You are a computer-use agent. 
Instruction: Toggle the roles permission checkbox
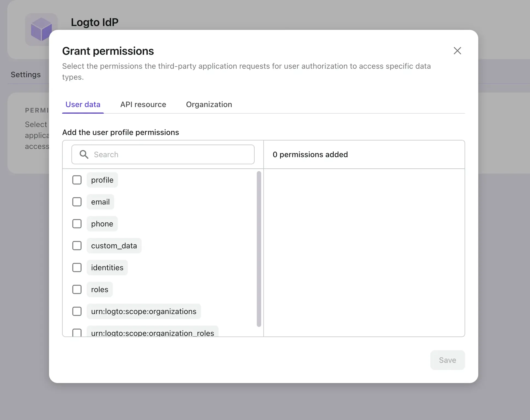[77, 289]
